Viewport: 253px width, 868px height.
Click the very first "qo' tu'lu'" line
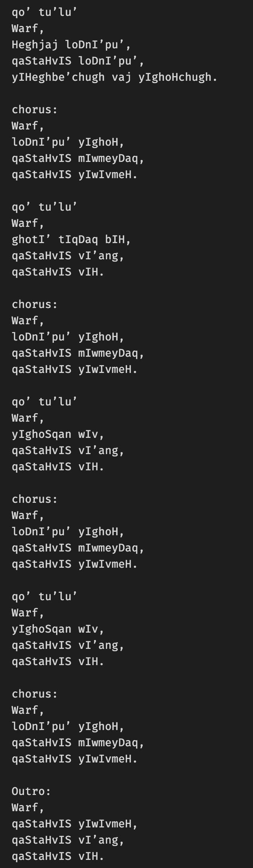point(44,12)
